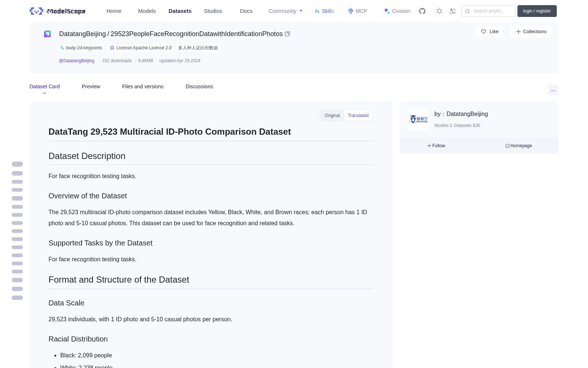Switch site language via translate icon
Viewport: 588px width, 368px height.
tap(452, 11)
